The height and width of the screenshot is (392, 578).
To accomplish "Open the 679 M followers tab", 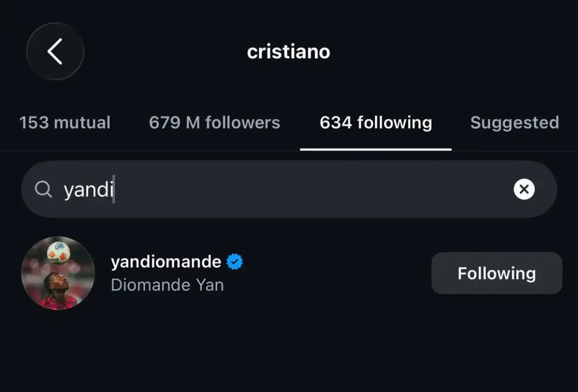I will coord(214,123).
